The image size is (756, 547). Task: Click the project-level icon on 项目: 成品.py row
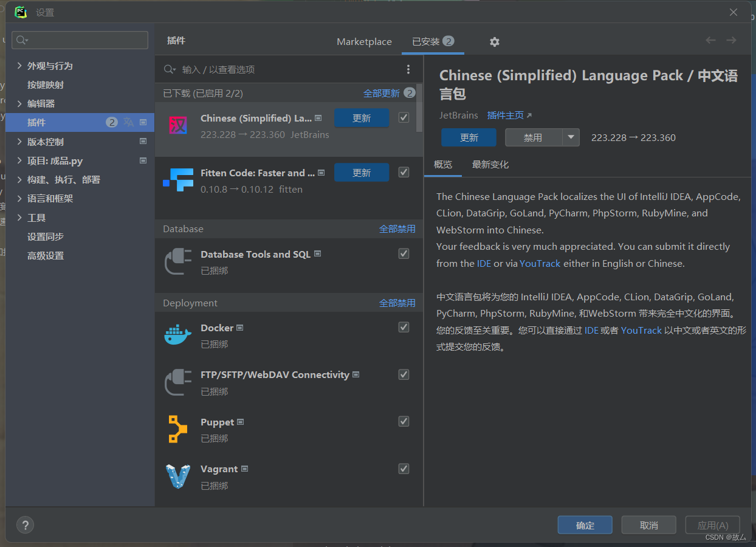pos(143,160)
